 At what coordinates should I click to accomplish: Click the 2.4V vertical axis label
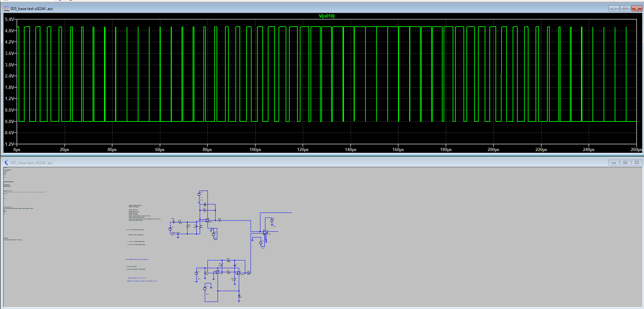click(9, 76)
